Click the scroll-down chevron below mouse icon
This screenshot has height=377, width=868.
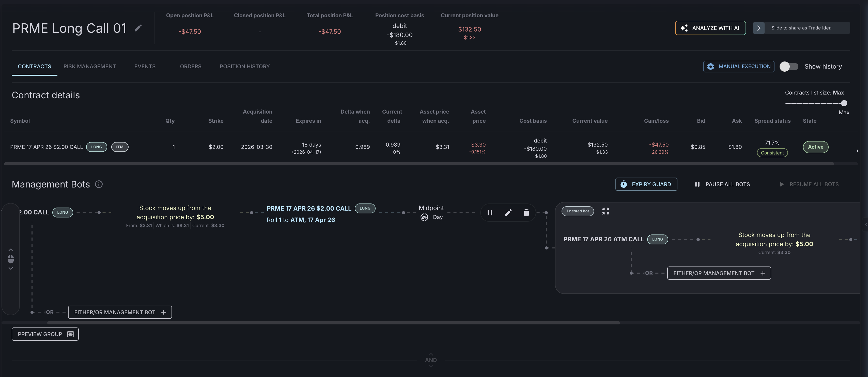click(x=11, y=268)
